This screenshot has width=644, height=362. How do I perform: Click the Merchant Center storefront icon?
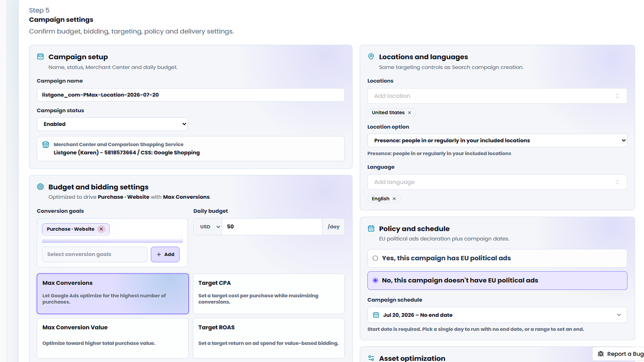46,144
